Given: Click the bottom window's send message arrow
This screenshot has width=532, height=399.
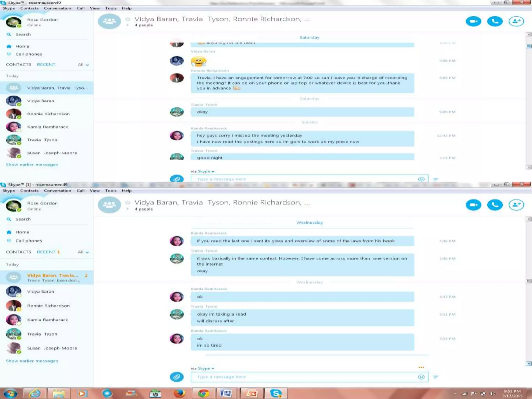Looking at the screenshot, I should coord(436,377).
